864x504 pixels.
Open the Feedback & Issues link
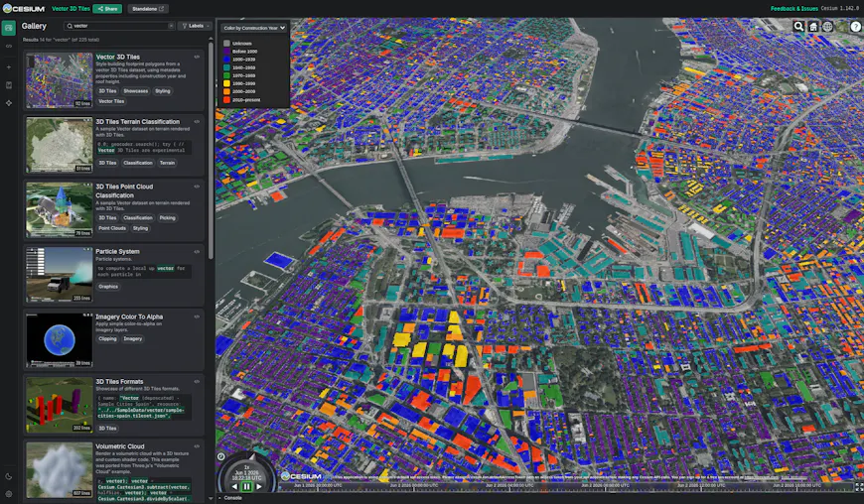pyautogui.click(x=794, y=9)
